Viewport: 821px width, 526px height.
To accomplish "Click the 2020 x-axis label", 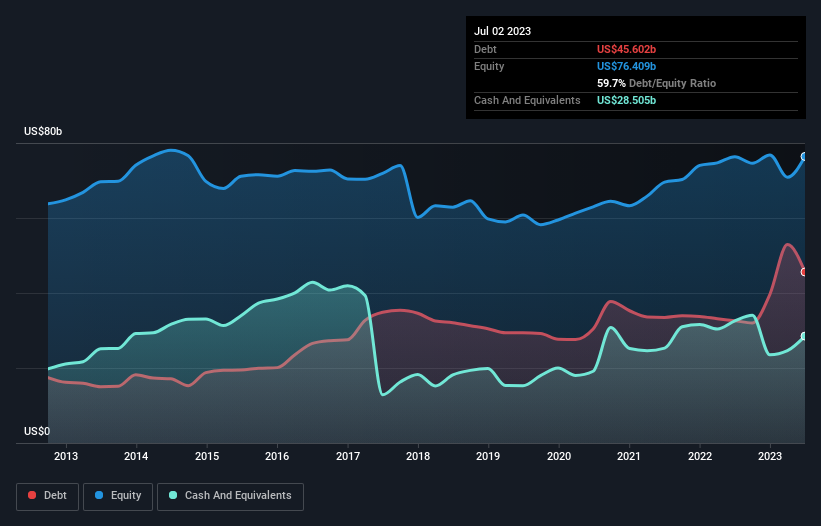I will point(559,456).
